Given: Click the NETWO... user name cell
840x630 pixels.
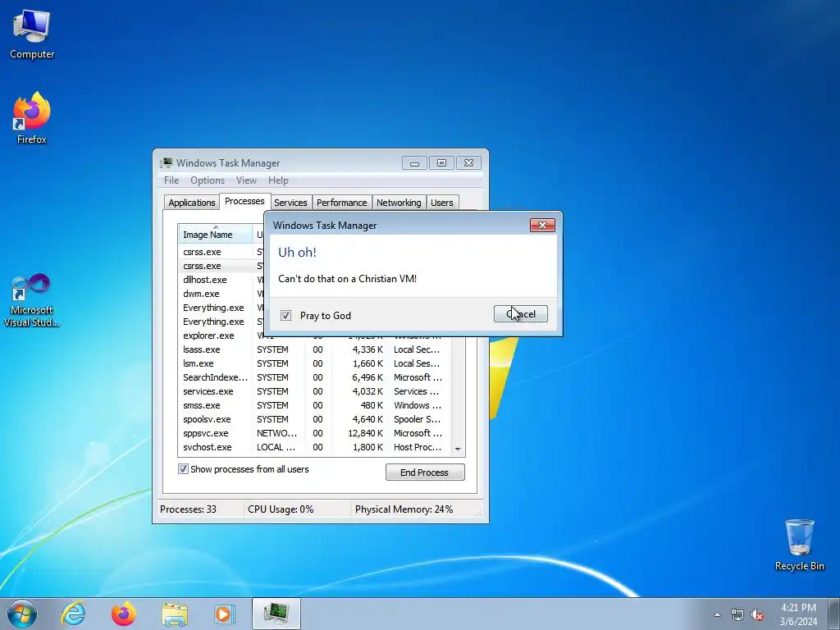Looking at the screenshot, I should point(276,433).
